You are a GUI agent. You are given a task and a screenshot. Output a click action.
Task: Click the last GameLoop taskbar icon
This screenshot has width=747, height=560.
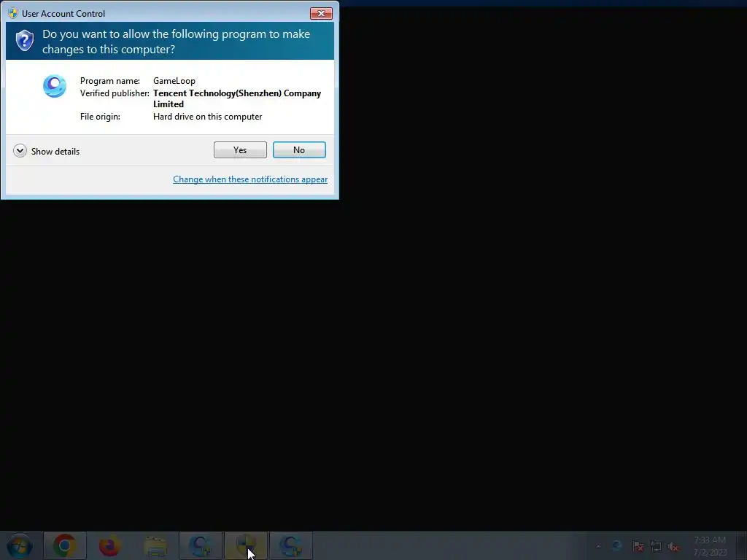291,545
